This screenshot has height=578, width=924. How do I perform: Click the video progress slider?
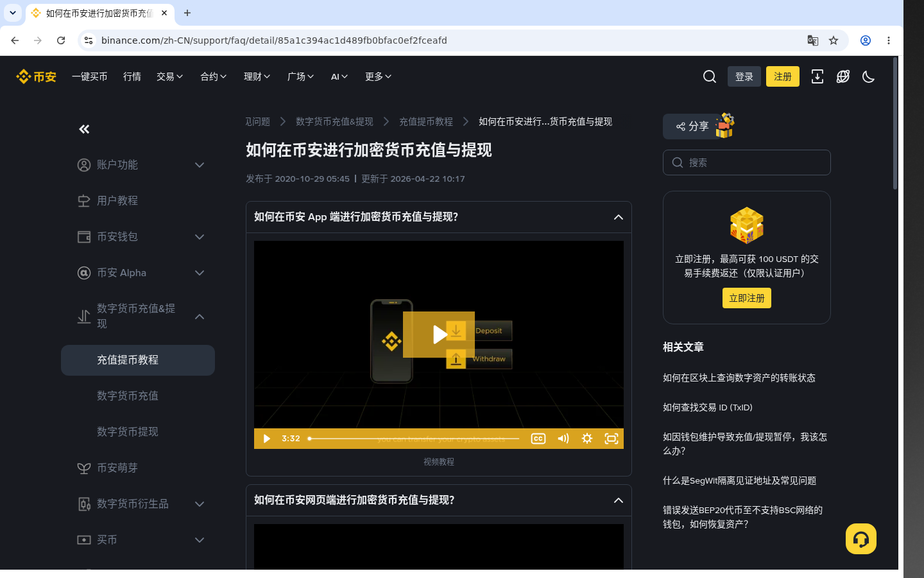[414, 439]
